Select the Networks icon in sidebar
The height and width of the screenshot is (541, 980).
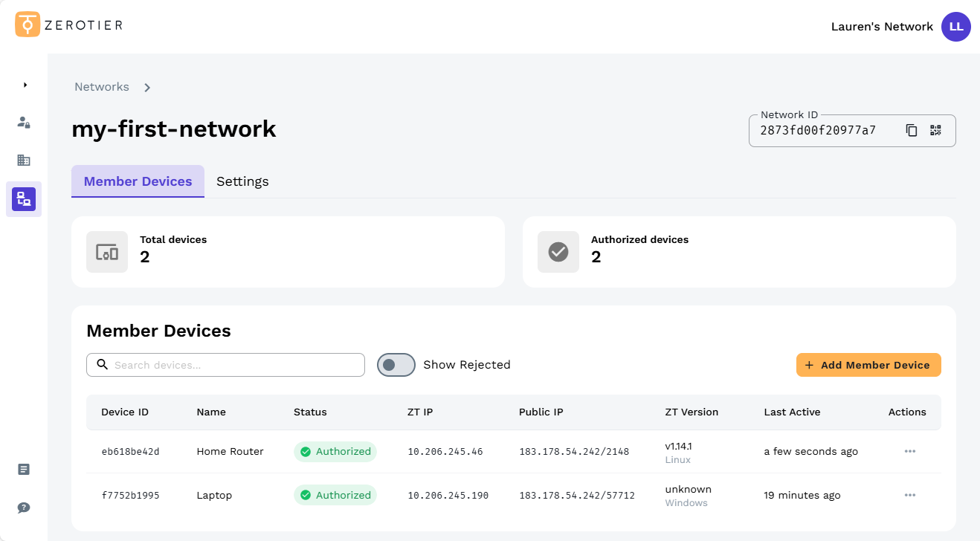tap(24, 199)
